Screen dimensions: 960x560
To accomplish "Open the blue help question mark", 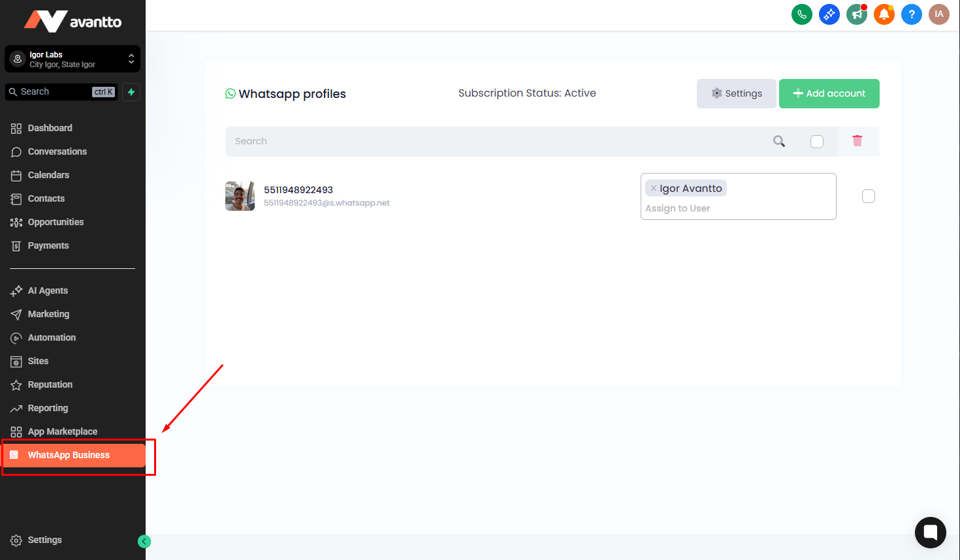I will point(912,14).
